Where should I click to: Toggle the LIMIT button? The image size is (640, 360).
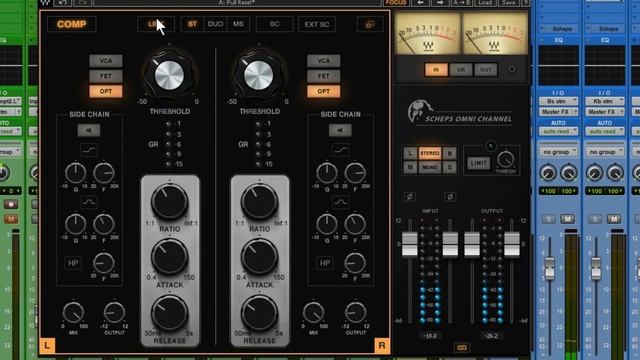tap(478, 163)
